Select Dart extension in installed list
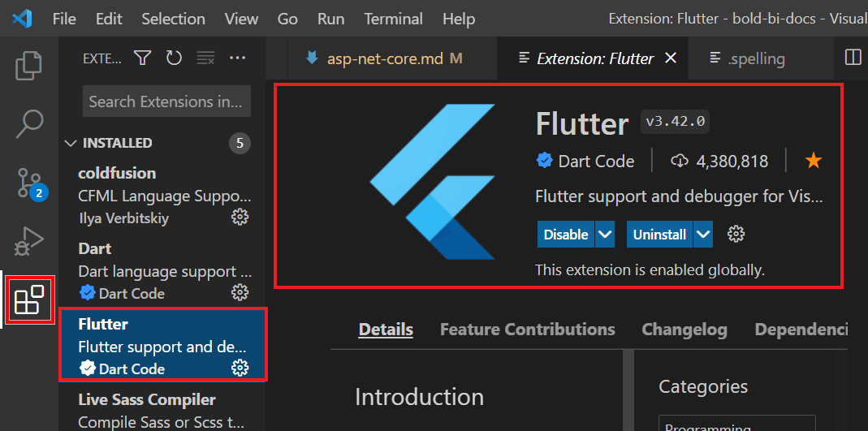Screen dimensions: 868x431 click(x=162, y=271)
